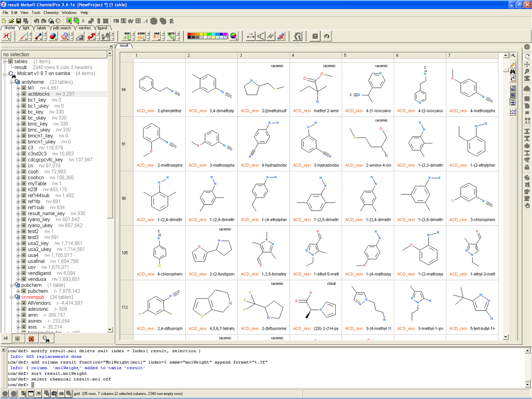Click the angle measurement icon

261,36
